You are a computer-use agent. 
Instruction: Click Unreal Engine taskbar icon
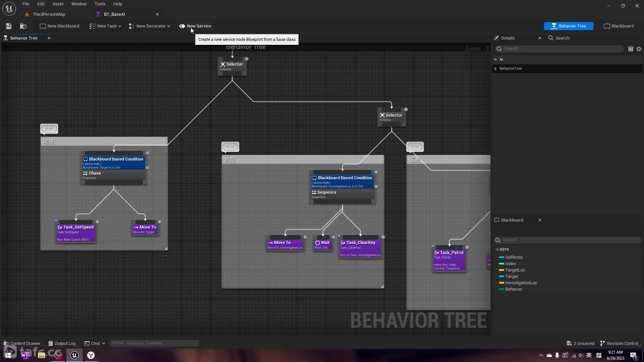pos(74,355)
